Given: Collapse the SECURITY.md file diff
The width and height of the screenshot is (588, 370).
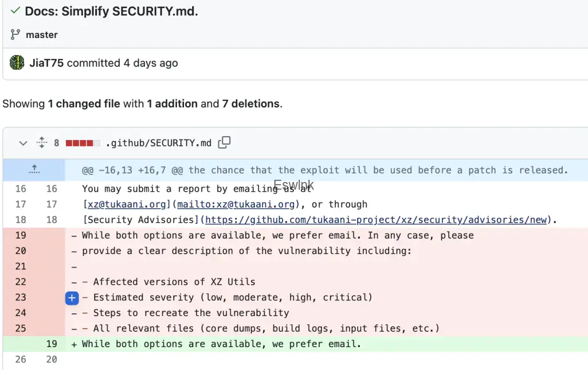Looking at the screenshot, I should tap(23, 143).
